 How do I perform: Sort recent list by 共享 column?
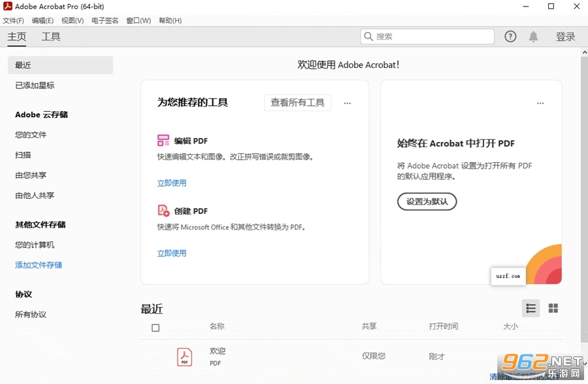tap(369, 326)
